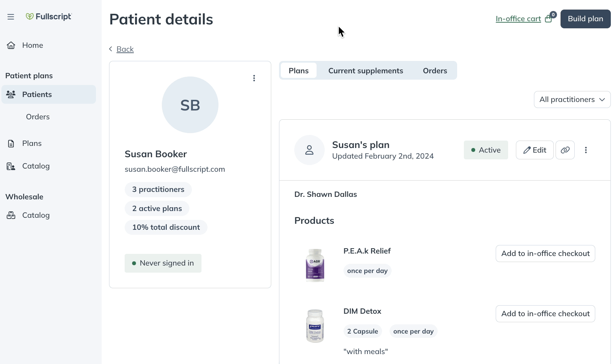Open Susan's plan three-dot menu

(x=586, y=150)
